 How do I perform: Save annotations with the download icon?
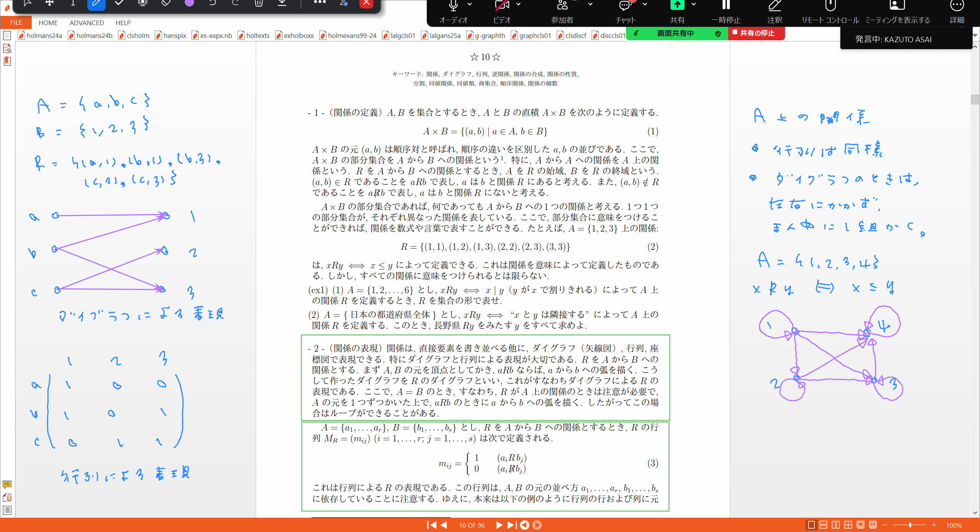(282, 3)
